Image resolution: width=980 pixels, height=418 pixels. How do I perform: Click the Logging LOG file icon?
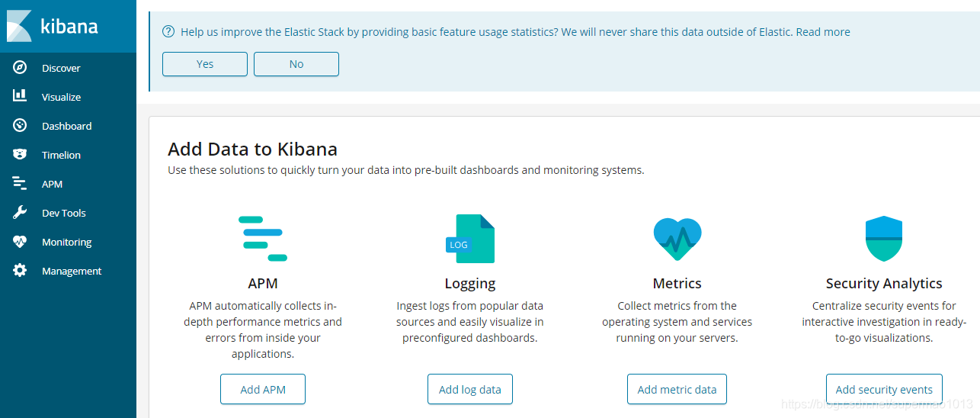[x=470, y=239]
